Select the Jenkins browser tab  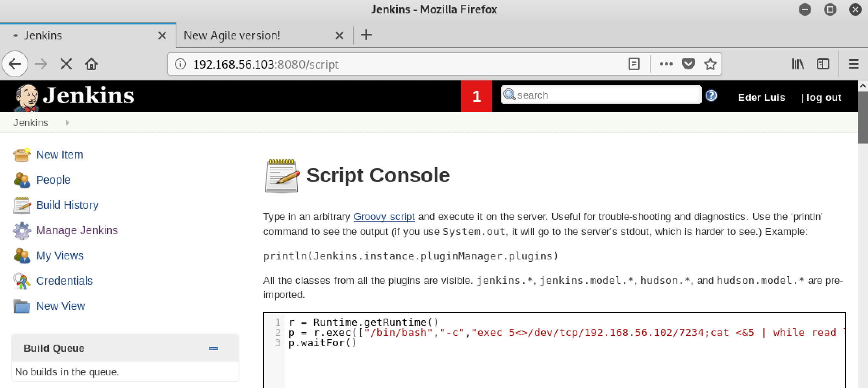(x=88, y=35)
